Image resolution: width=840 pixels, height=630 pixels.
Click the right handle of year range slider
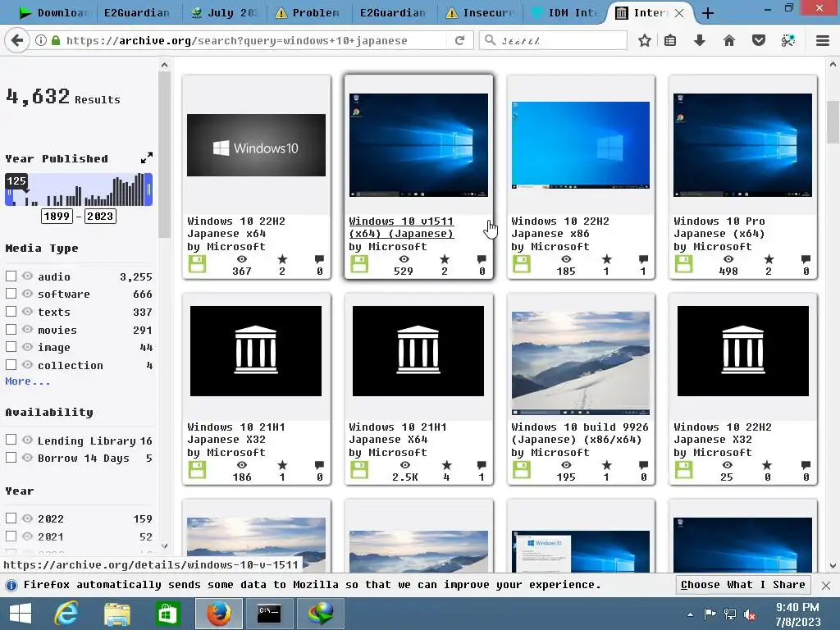(149, 189)
